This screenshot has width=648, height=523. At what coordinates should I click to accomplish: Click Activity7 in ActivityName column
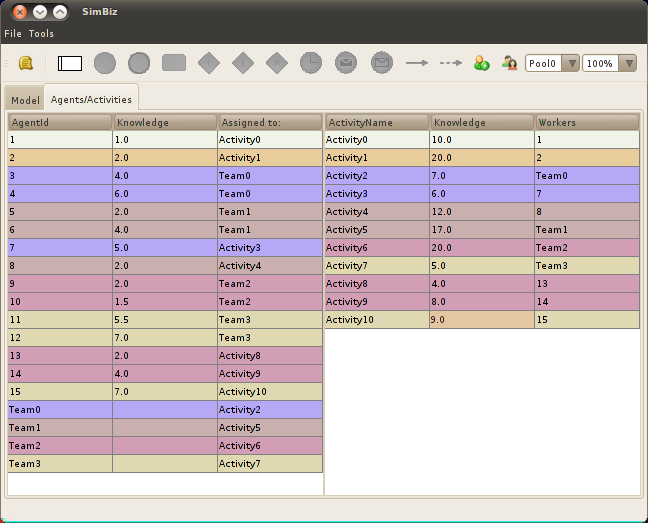coord(377,266)
